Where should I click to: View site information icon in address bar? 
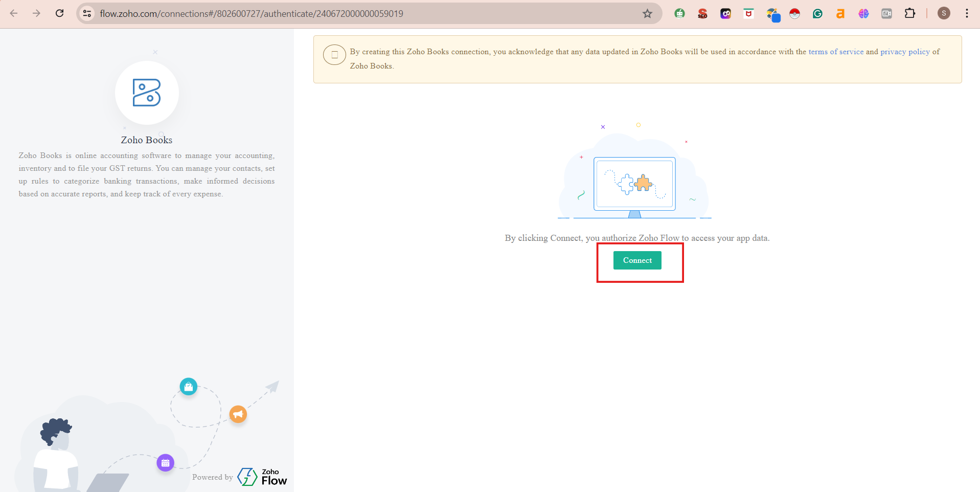tap(87, 13)
